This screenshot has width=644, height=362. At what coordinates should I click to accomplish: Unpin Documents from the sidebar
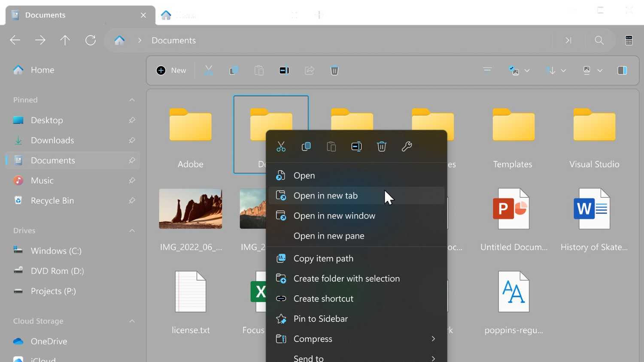coord(132,160)
